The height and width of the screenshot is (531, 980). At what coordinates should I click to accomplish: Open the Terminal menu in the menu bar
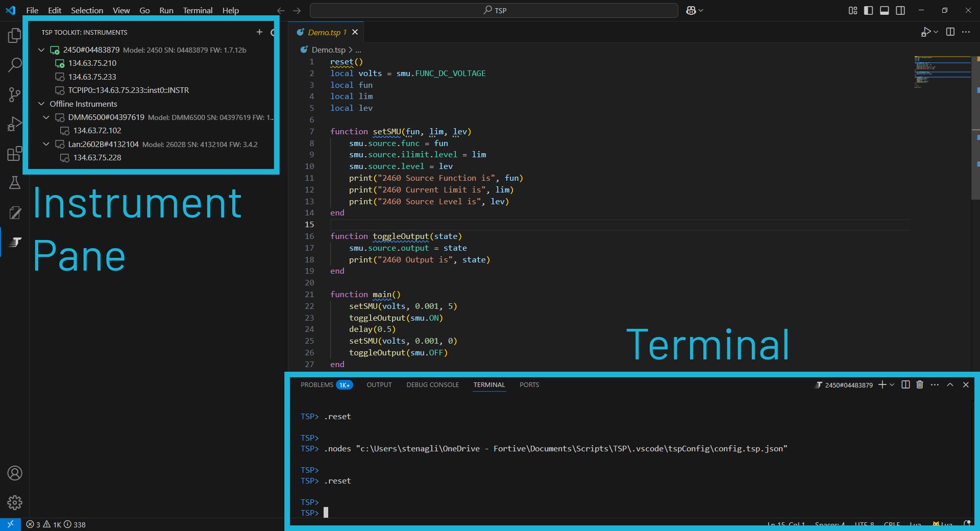click(197, 10)
